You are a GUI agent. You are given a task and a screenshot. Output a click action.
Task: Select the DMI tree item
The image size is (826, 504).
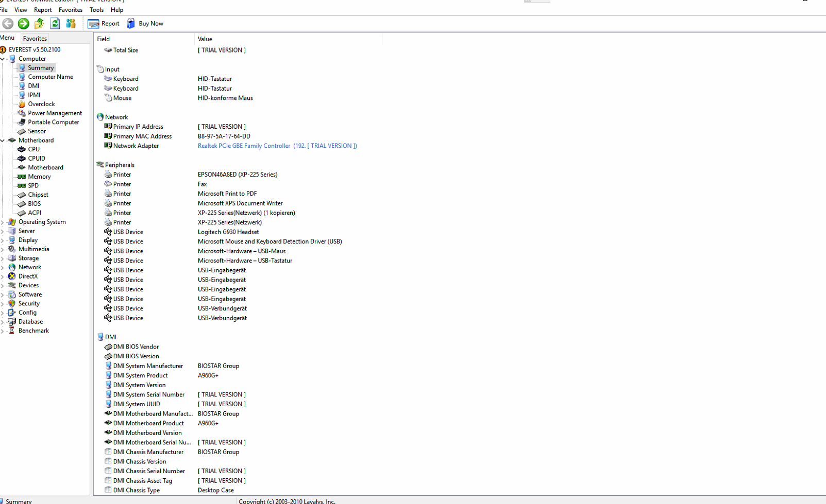pyautogui.click(x=33, y=86)
